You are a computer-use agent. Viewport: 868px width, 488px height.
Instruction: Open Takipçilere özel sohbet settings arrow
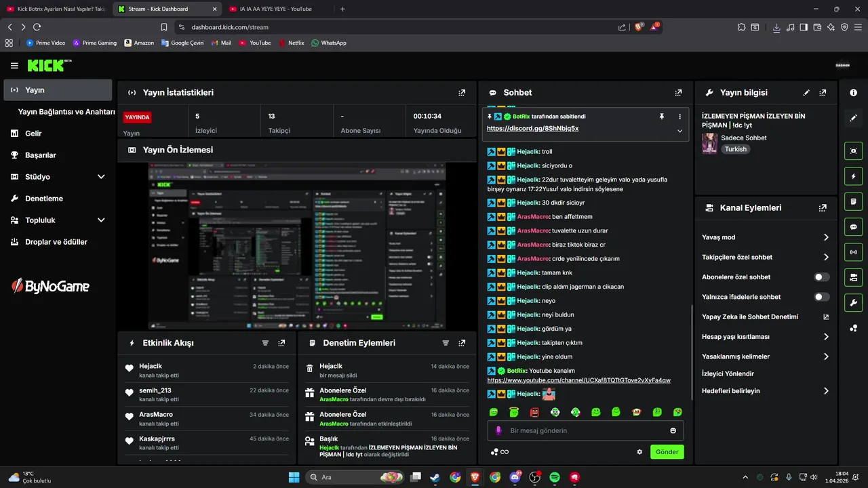click(826, 258)
